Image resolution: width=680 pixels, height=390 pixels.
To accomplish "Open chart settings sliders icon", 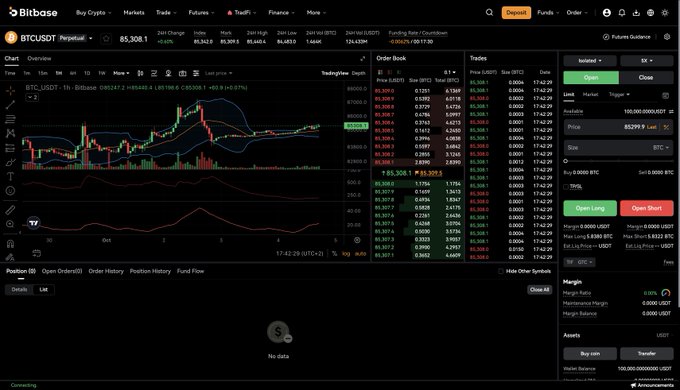I will [x=196, y=73].
